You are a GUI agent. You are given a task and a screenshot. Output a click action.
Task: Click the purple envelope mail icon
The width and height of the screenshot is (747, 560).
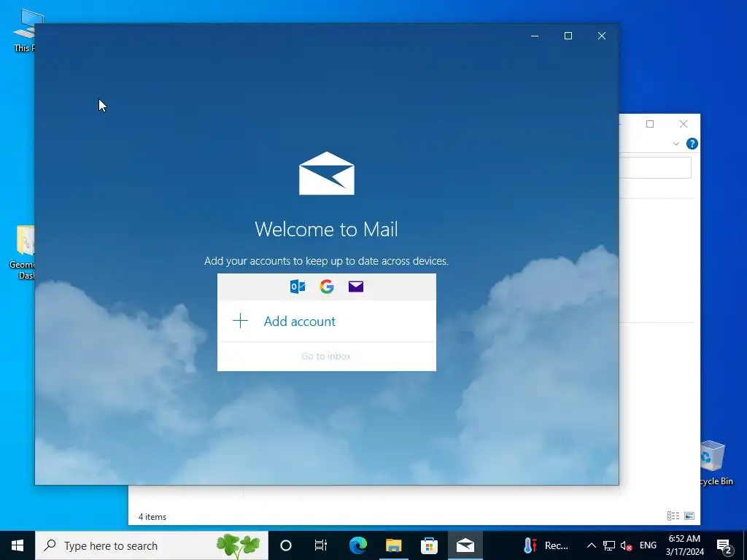(356, 286)
